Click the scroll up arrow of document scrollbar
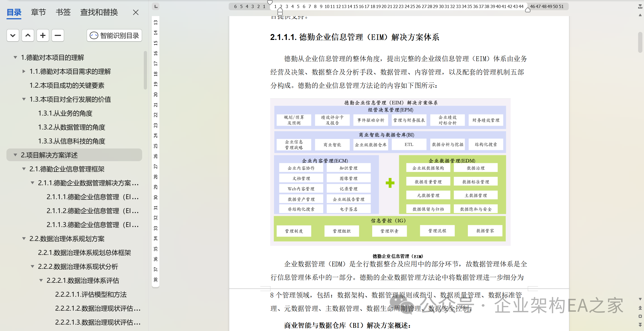The height and width of the screenshot is (331, 644). pyautogui.click(x=640, y=15)
